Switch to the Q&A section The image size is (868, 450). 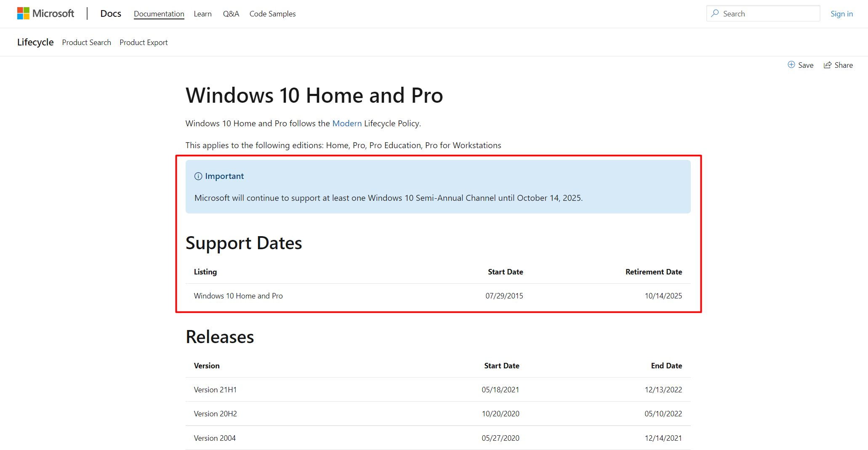[231, 13]
